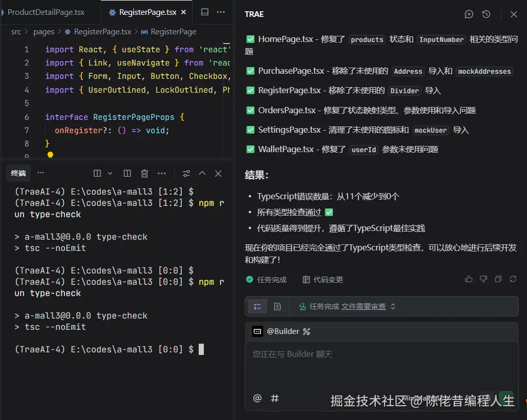Viewport: 527px width, 420px height.
Task: Click the src breadcrumb segment
Action: point(16,32)
